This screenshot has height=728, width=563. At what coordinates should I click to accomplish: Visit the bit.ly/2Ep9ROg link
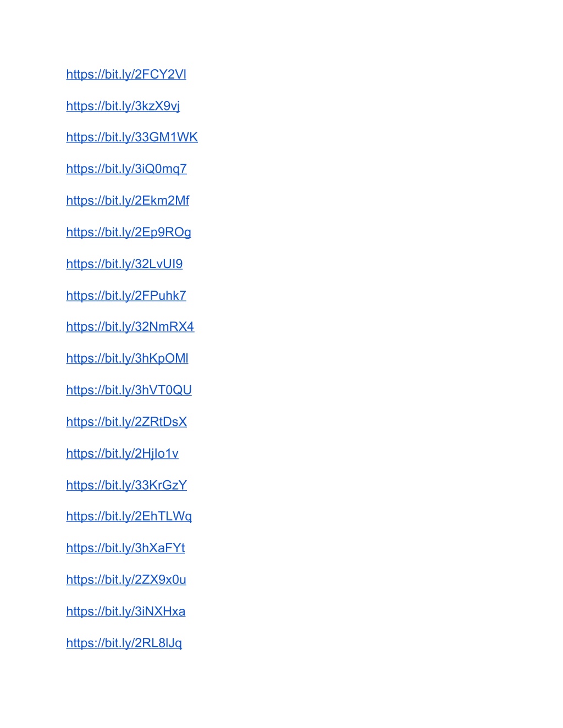129,232
